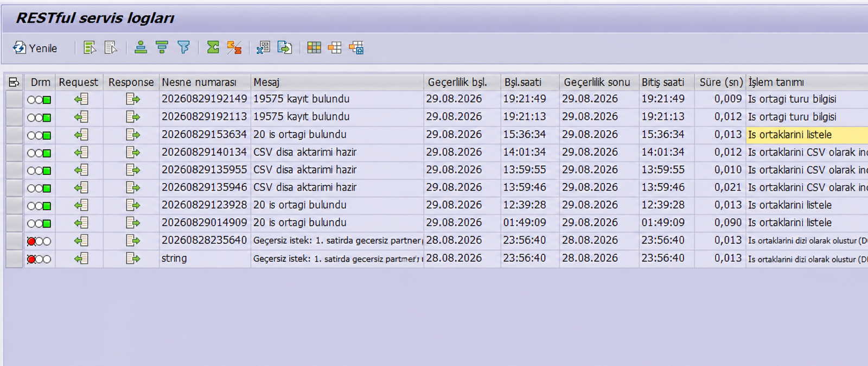
Task: Click highlighted cell 'Is ortaklarini listele'
Action: 807,135
